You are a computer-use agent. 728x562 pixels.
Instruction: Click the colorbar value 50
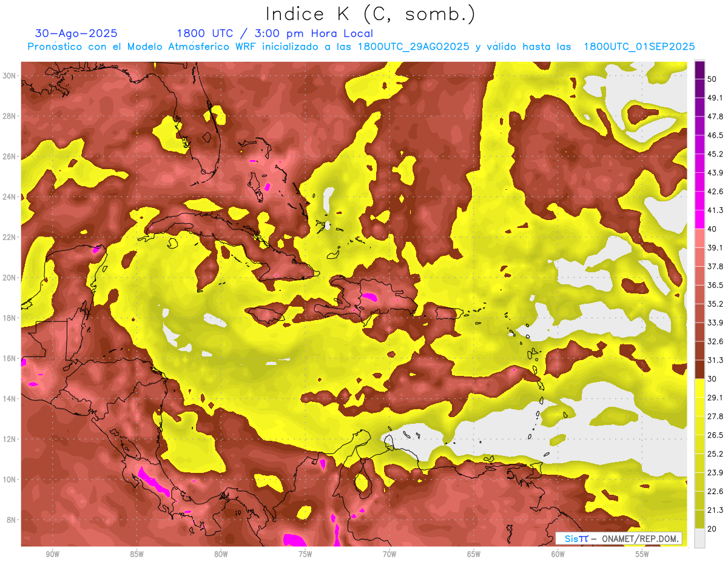pyautogui.click(x=712, y=79)
